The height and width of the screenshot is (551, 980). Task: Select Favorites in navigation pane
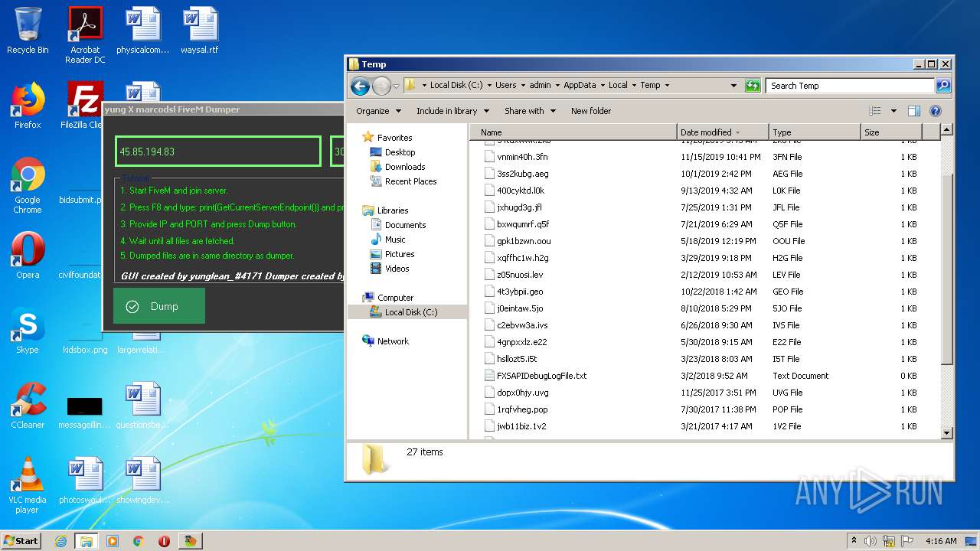pos(394,138)
